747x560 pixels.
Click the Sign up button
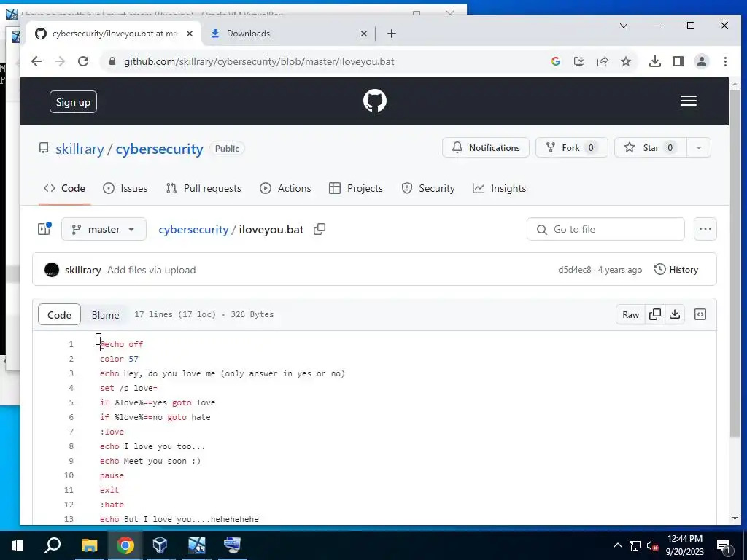coord(73,102)
